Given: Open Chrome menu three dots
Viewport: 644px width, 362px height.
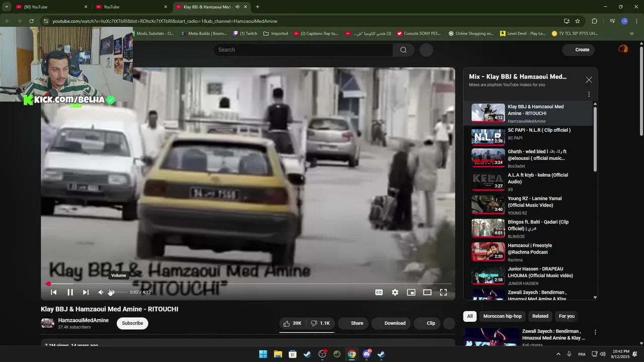Looking at the screenshot, I should tap(636, 21).
